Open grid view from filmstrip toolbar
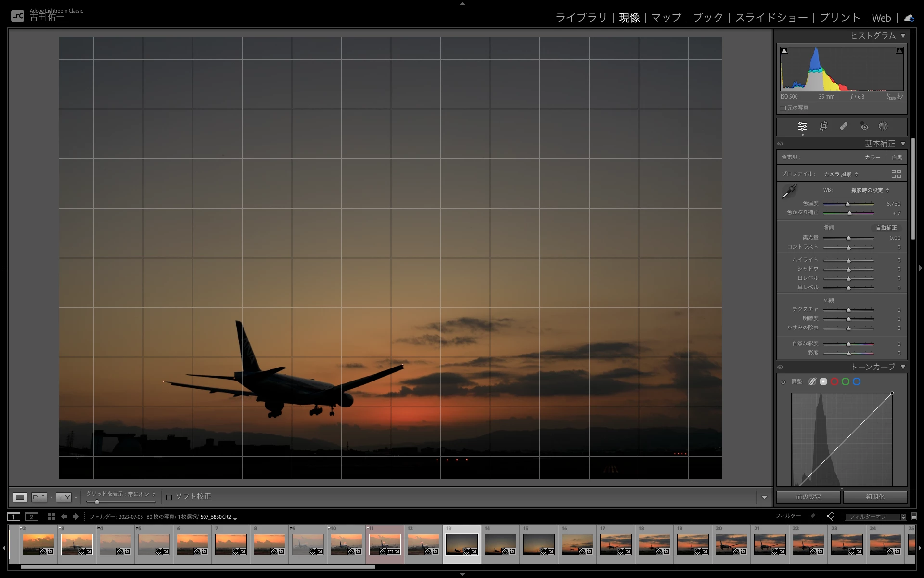 [51, 517]
